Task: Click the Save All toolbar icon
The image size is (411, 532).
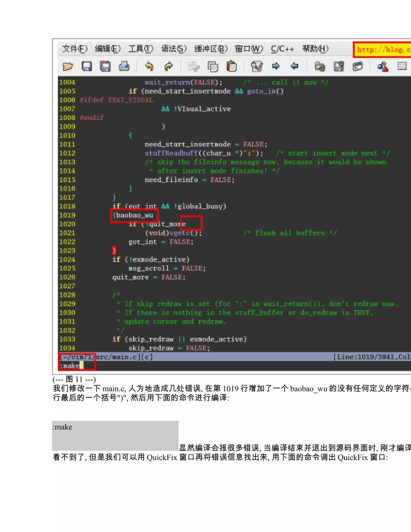Action: point(105,66)
